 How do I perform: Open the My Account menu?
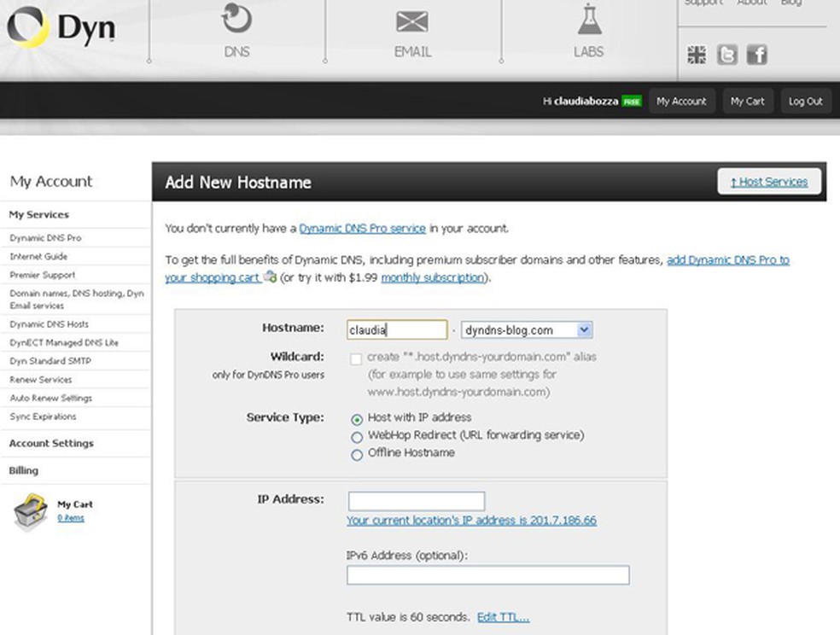681,101
